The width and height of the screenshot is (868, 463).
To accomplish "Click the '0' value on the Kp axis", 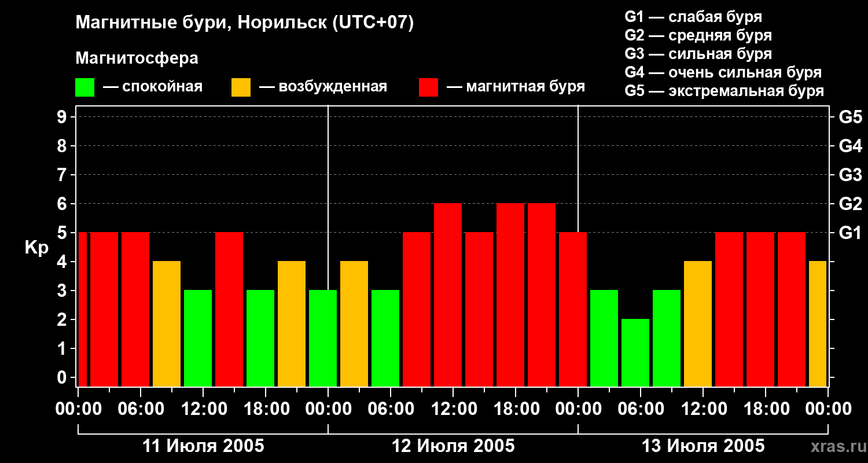I will (x=63, y=378).
